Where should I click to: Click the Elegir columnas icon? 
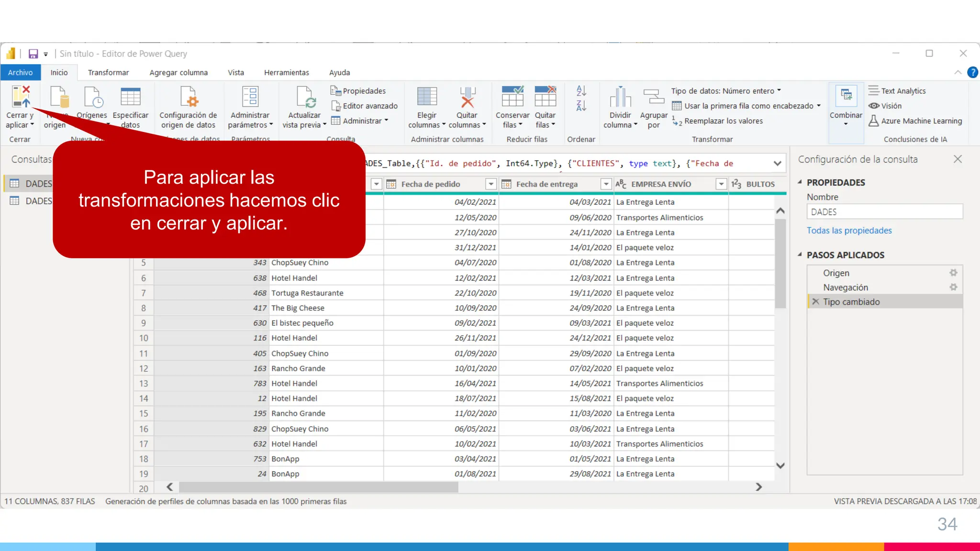click(x=427, y=97)
